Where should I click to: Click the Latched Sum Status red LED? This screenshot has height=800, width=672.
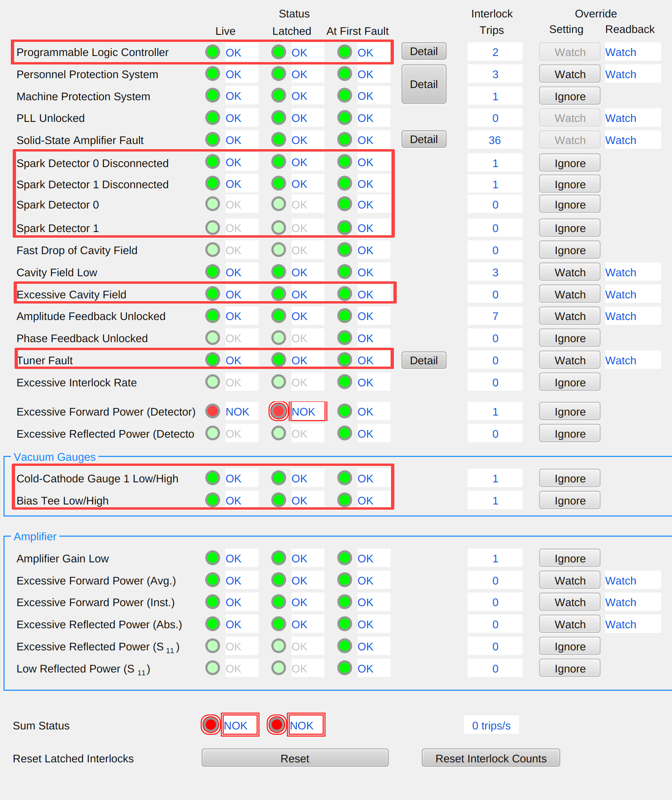click(277, 725)
